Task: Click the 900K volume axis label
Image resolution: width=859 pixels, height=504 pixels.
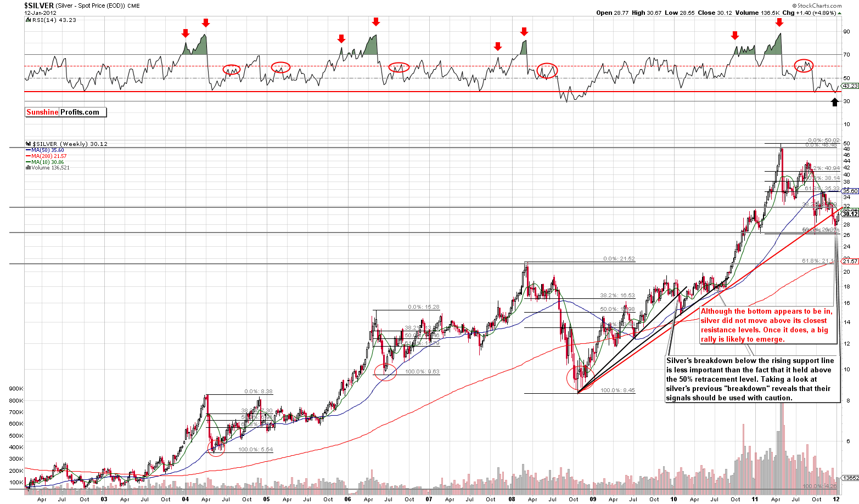Action: [x=16, y=389]
